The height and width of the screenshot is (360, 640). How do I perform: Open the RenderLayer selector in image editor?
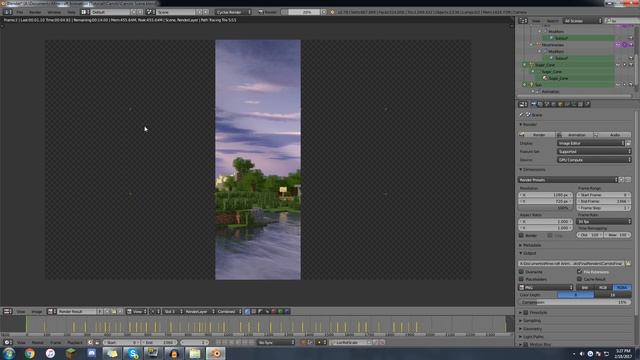[199, 311]
